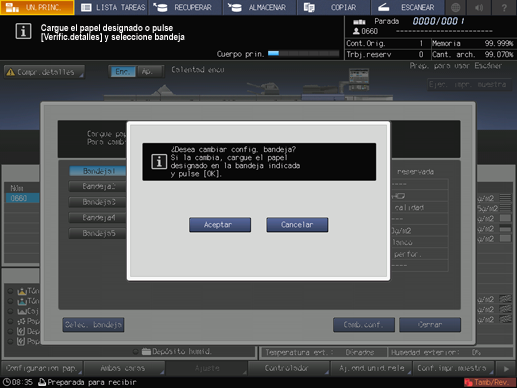Screen dimensions: 517x388
Task: Toggle heater Ap. off
Action: [149, 72]
